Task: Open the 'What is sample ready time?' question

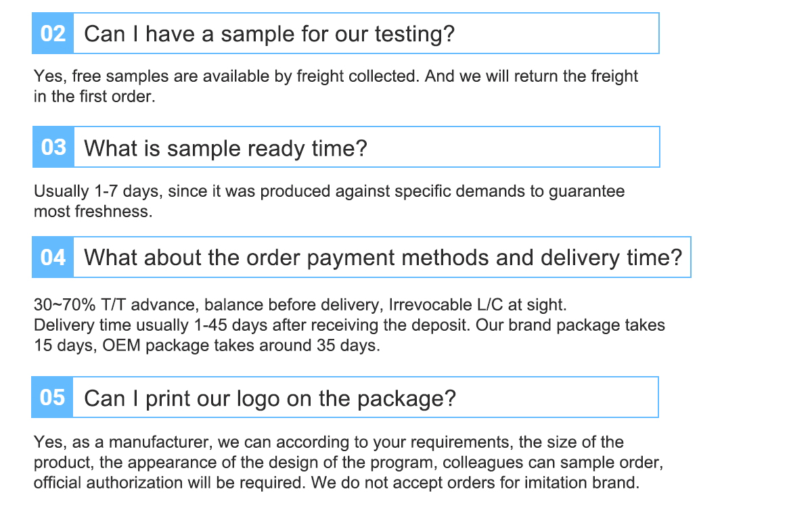Action: click(225, 147)
